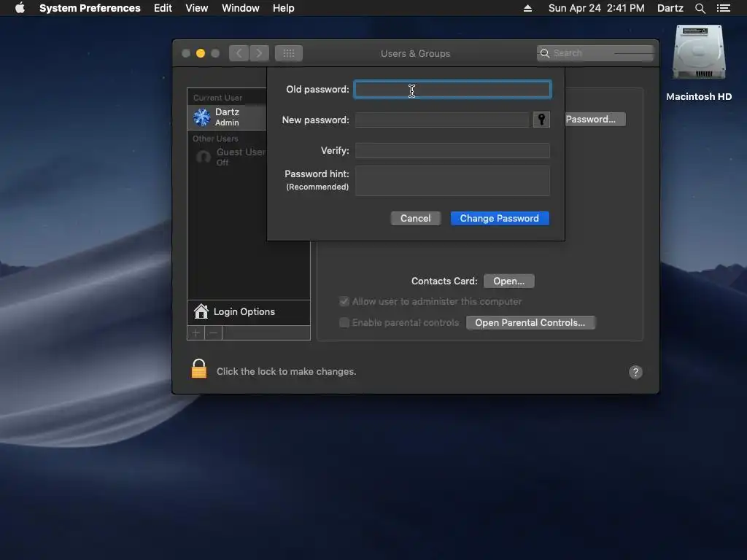747x560 pixels.
Task: Focus the New password field
Action: pos(442,120)
